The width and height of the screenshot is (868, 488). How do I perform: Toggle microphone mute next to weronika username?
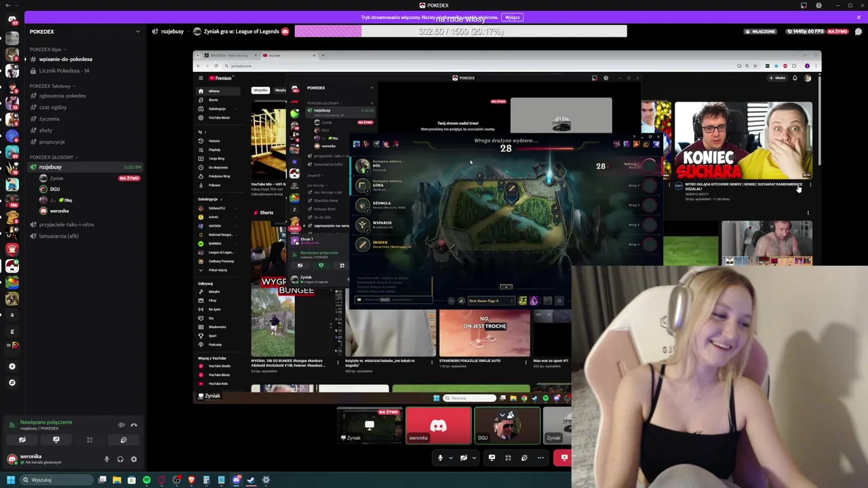[106, 459]
